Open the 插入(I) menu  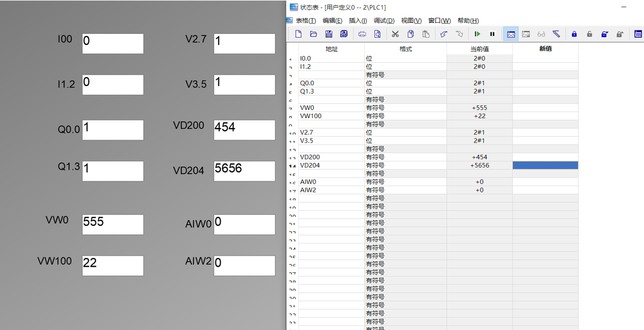point(358,21)
